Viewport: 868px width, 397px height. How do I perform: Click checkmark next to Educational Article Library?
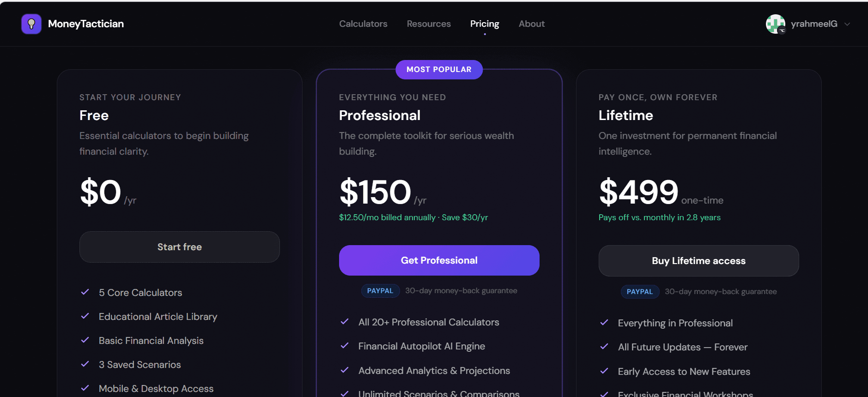(85, 316)
